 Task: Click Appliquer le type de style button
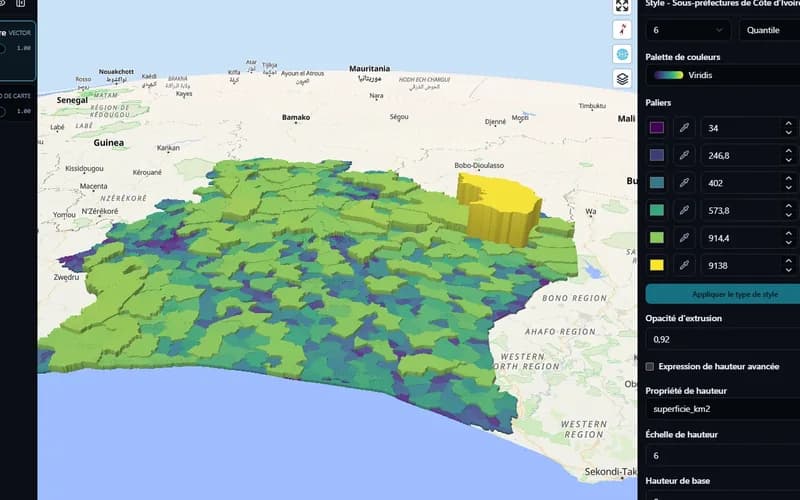[722, 294]
